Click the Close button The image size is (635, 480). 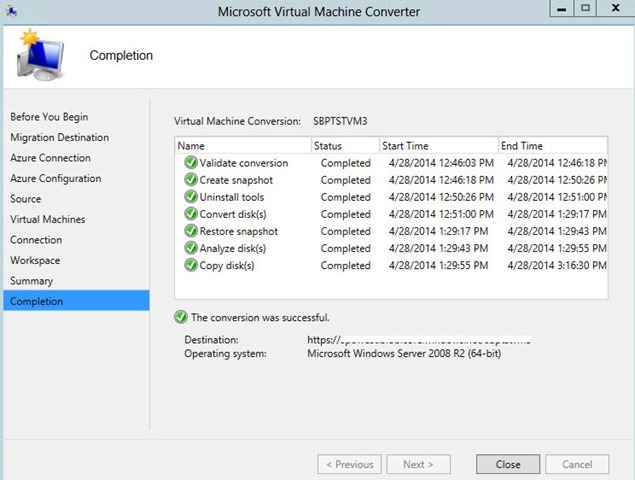tap(508, 464)
